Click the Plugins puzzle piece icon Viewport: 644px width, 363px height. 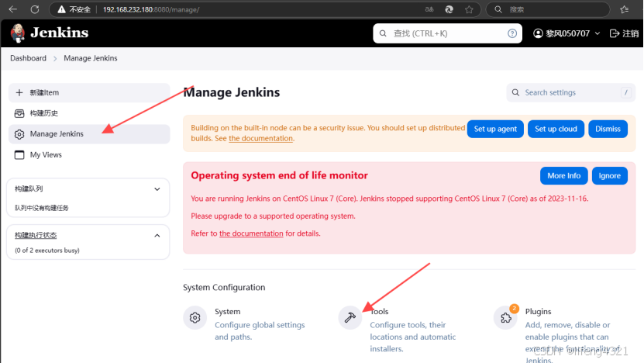pyautogui.click(x=505, y=317)
